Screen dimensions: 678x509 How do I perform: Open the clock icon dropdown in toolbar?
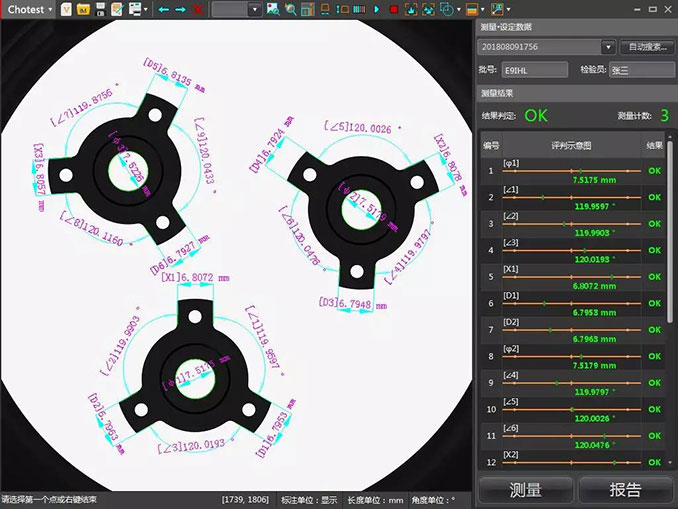(x=459, y=9)
